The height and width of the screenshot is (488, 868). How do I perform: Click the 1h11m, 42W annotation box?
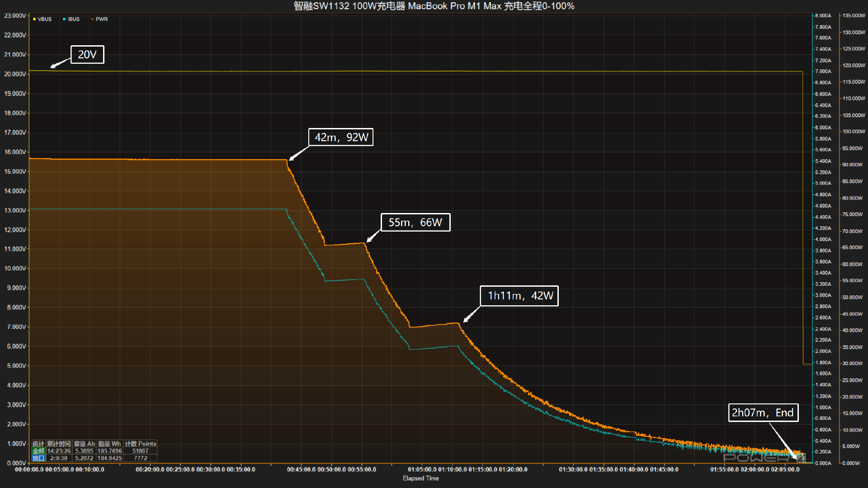point(519,296)
